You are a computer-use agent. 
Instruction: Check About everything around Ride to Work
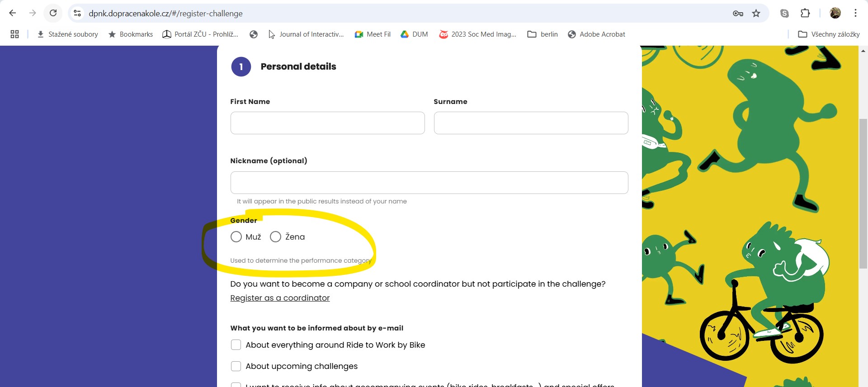[x=236, y=345]
